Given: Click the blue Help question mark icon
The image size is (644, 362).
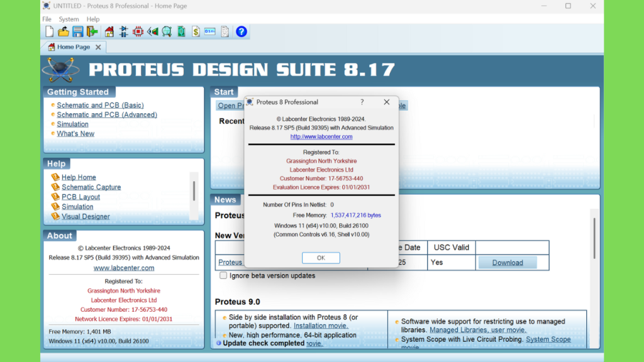Looking at the screenshot, I should coord(241,31).
